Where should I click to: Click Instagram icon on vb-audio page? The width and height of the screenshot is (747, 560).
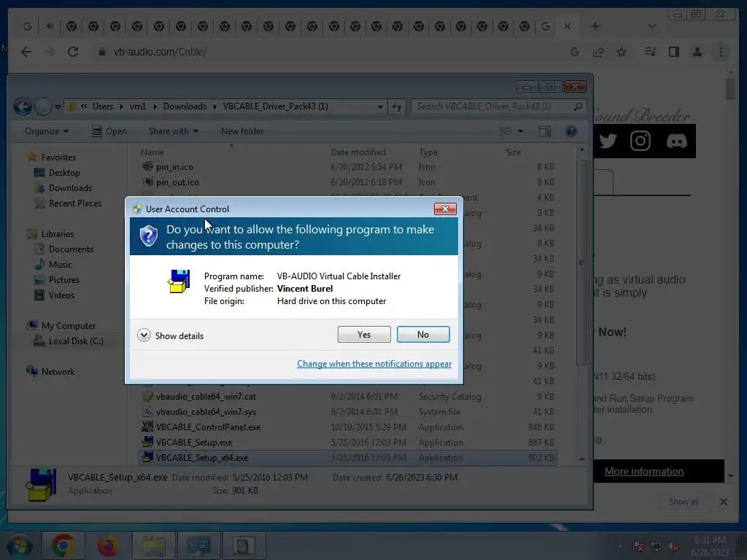640,141
